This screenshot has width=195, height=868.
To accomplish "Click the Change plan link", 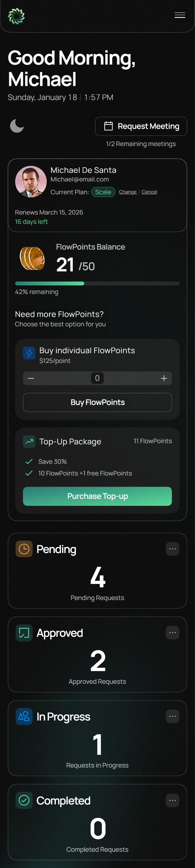I will click(x=127, y=192).
